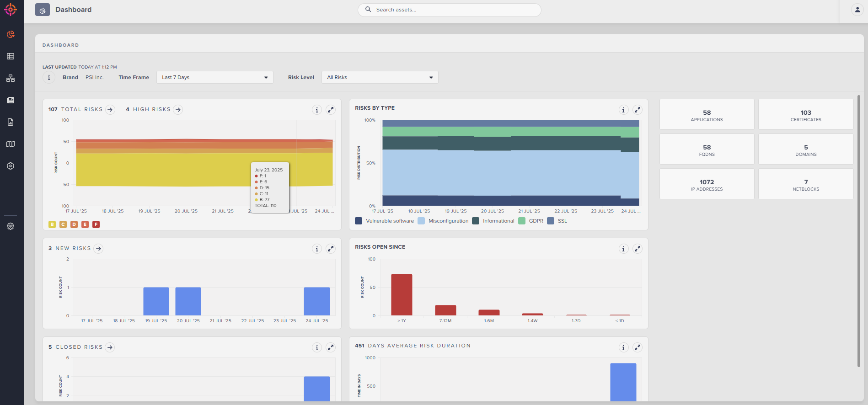Click the >1Y bar in Risks Open Since
This screenshot has width=868, height=405.
click(x=402, y=295)
